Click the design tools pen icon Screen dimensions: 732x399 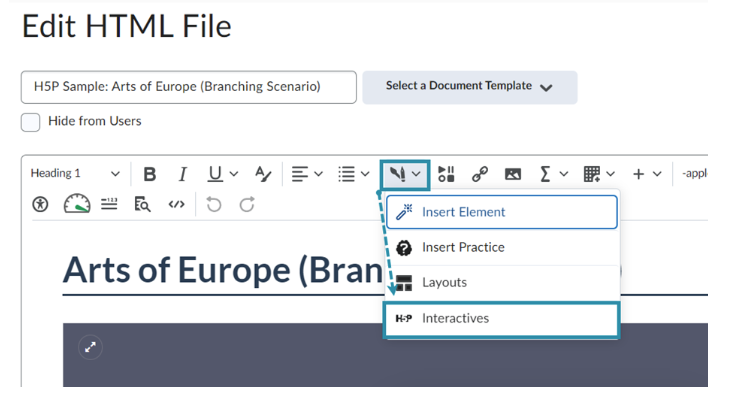[398, 174]
